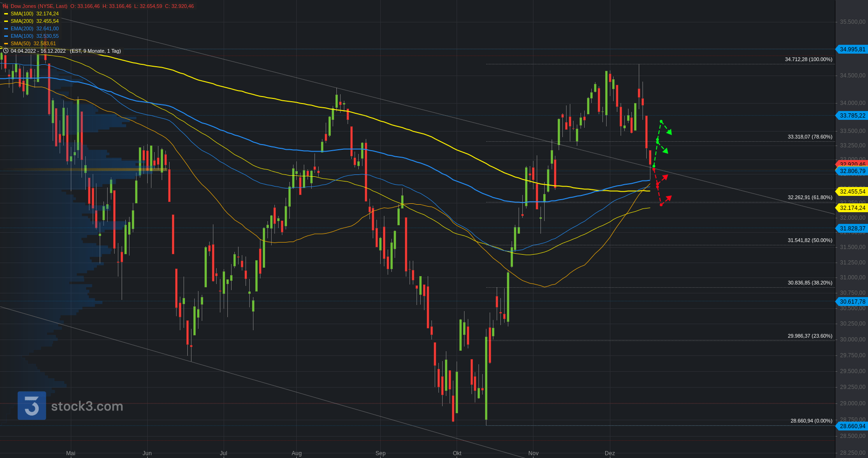Click the blue EMA(200) color swatch

(x=6, y=28)
